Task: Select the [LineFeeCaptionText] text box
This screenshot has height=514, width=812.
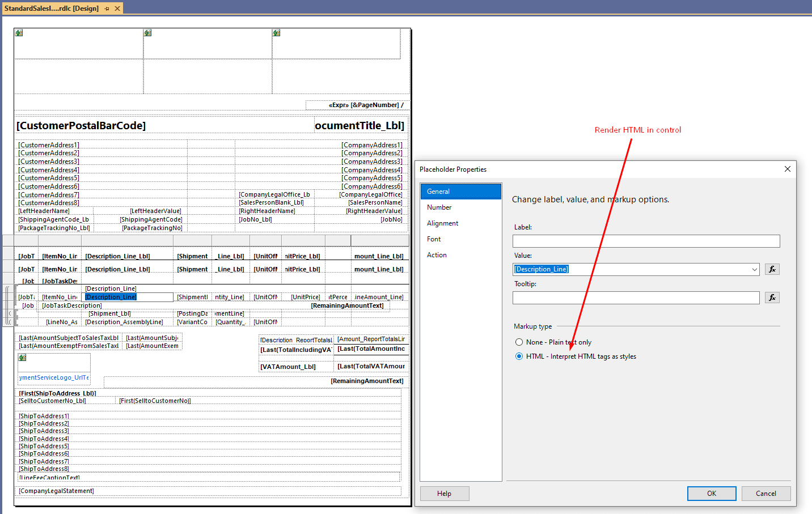Action: (x=49, y=477)
